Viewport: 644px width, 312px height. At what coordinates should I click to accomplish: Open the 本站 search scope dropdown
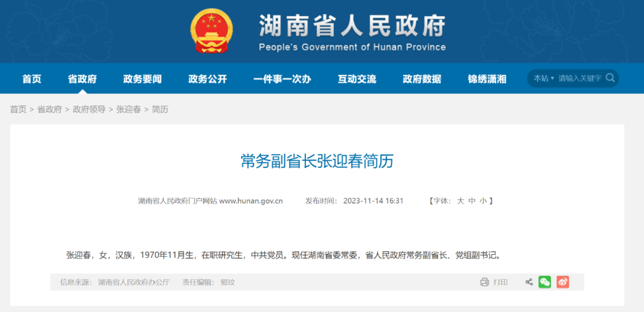point(543,79)
